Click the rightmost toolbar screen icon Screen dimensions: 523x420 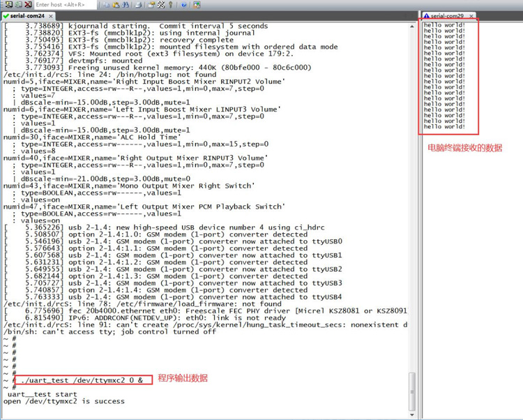pos(197,5)
